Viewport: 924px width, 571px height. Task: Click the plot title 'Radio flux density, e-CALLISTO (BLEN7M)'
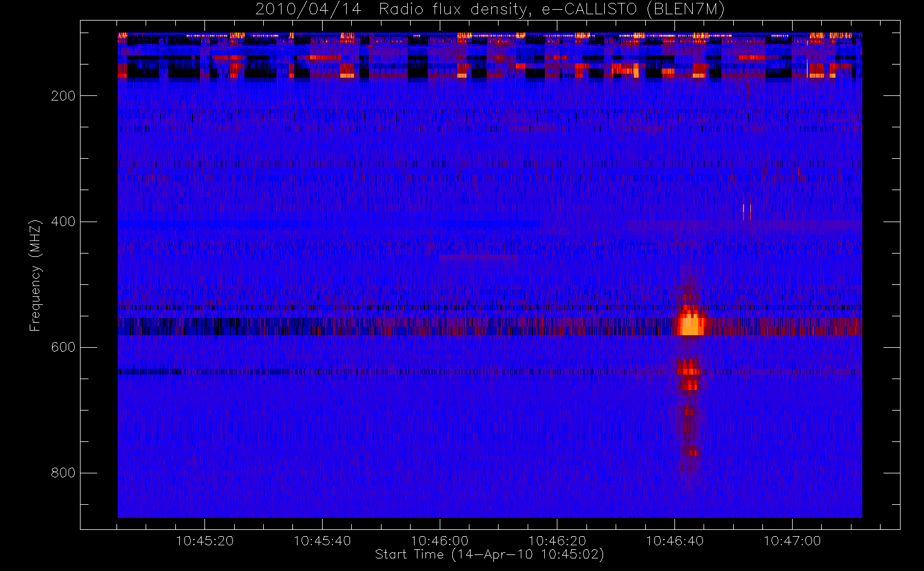click(552, 9)
